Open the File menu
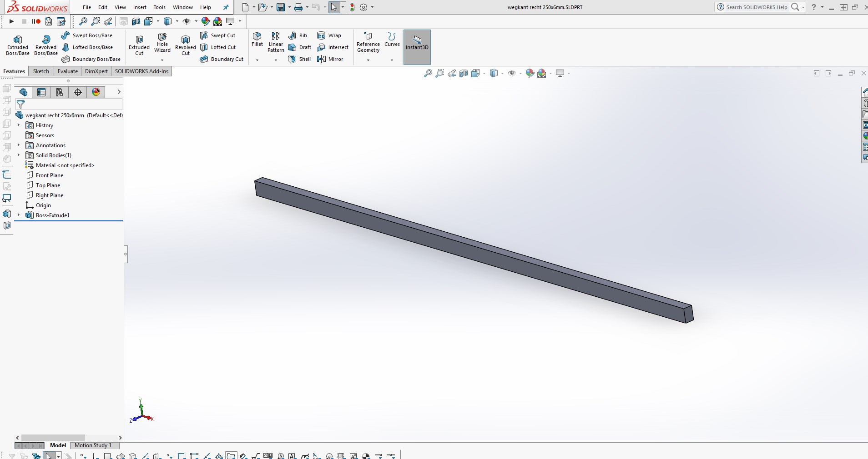Screen dimensions: 868x459 (x=87, y=7)
